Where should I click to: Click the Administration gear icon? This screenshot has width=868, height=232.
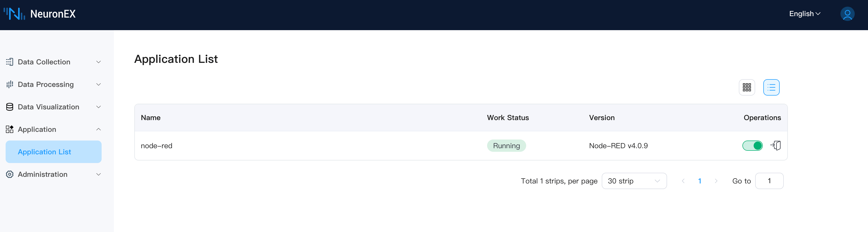click(9, 174)
